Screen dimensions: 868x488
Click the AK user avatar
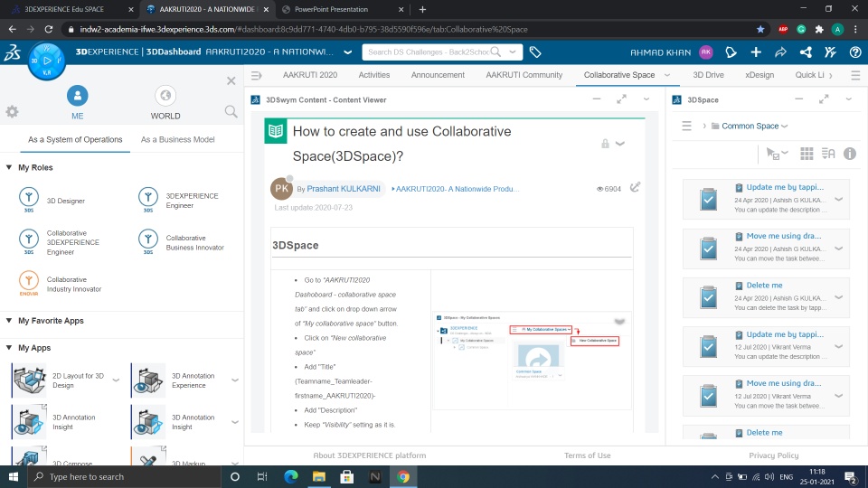coord(706,52)
